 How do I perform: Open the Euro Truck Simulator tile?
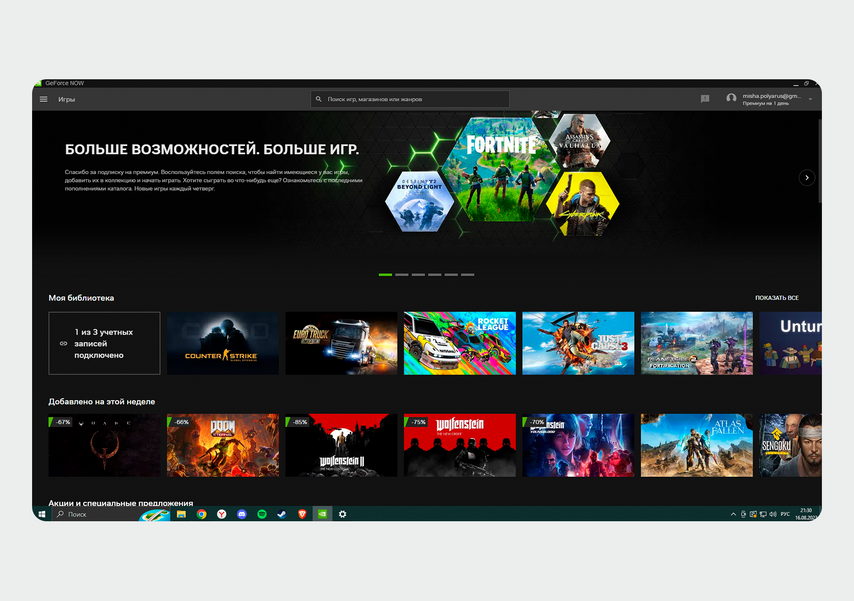341,343
